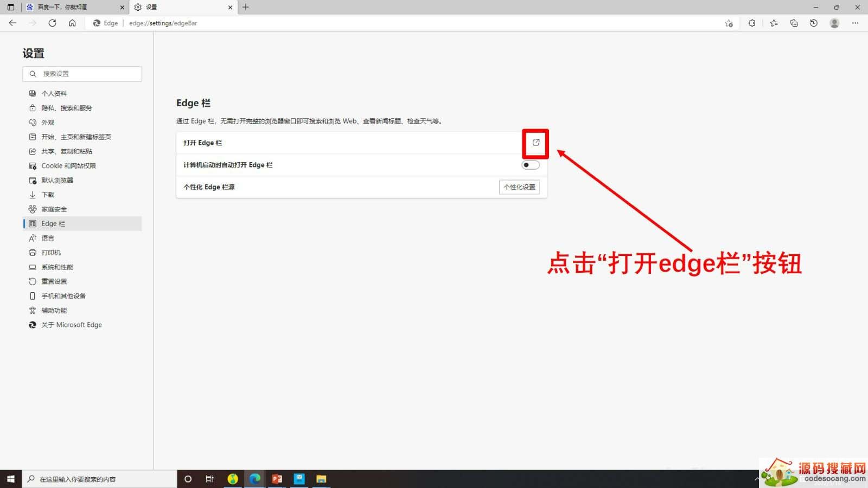Select 隐私、搜索和服务 in settings sidebar
Screen dimensions: 868x488
[x=67, y=108]
